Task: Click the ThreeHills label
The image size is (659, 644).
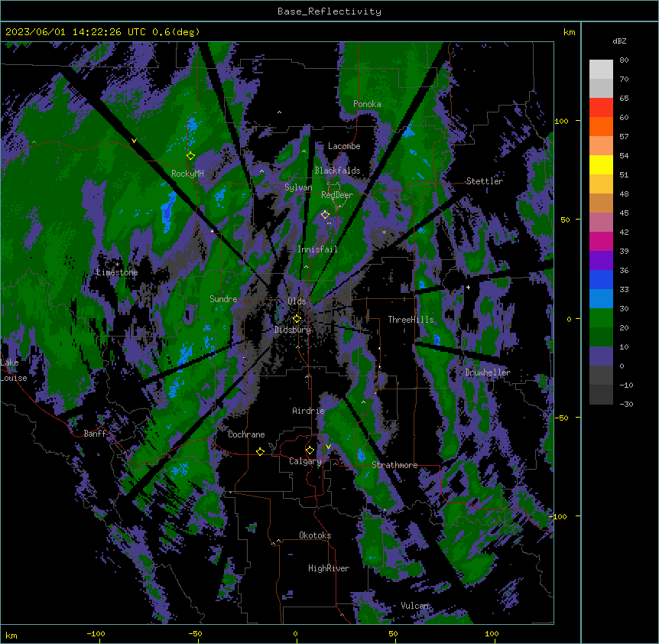Action: click(x=411, y=320)
